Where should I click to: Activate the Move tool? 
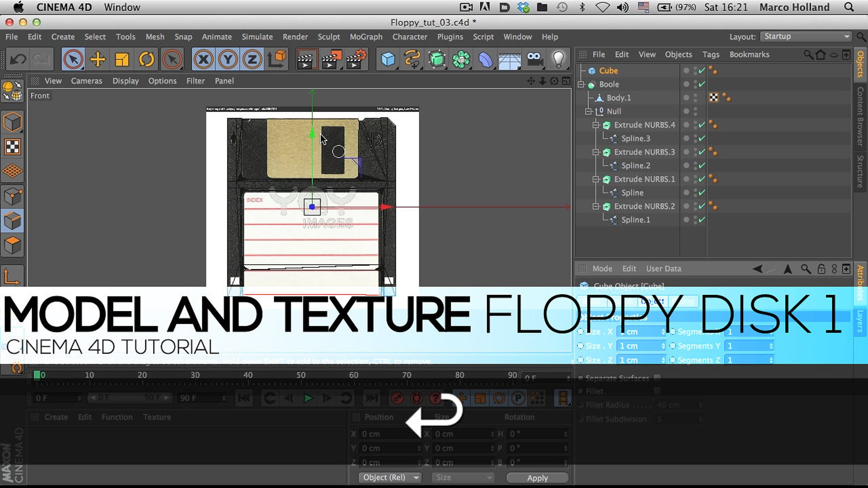coord(98,59)
